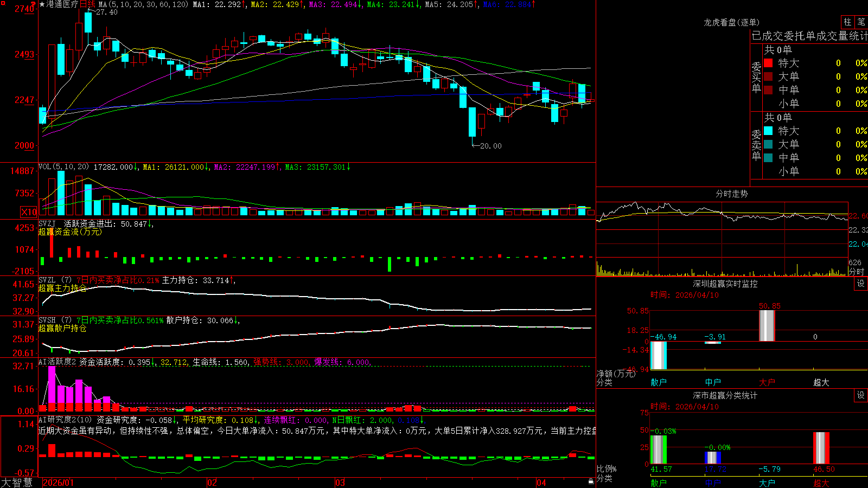The width and height of the screenshot is (868, 488).
Task: Click the red question-mark icon near 2740
Action: click(x=33, y=4)
